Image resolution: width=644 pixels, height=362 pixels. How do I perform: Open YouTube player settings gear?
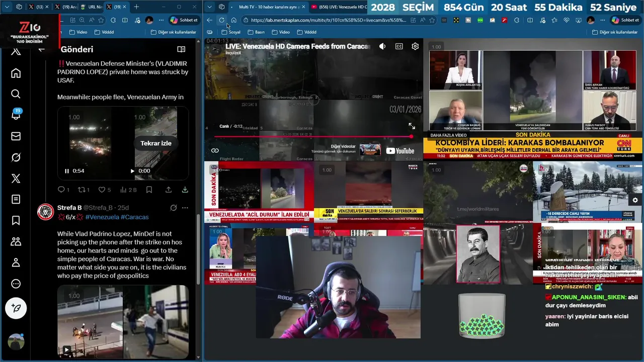(415, 46)
